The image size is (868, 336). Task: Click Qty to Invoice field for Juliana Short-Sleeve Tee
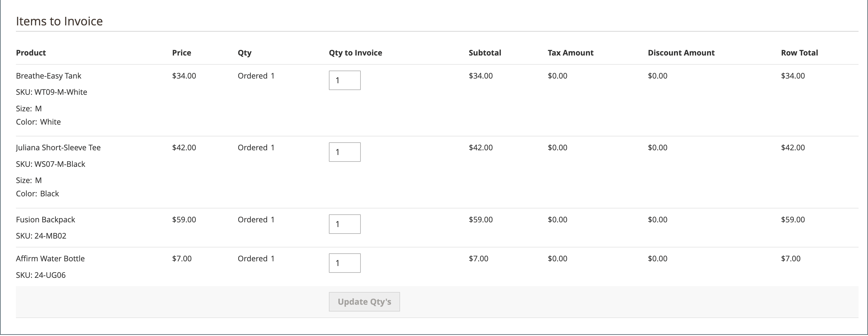coord(344,152)
